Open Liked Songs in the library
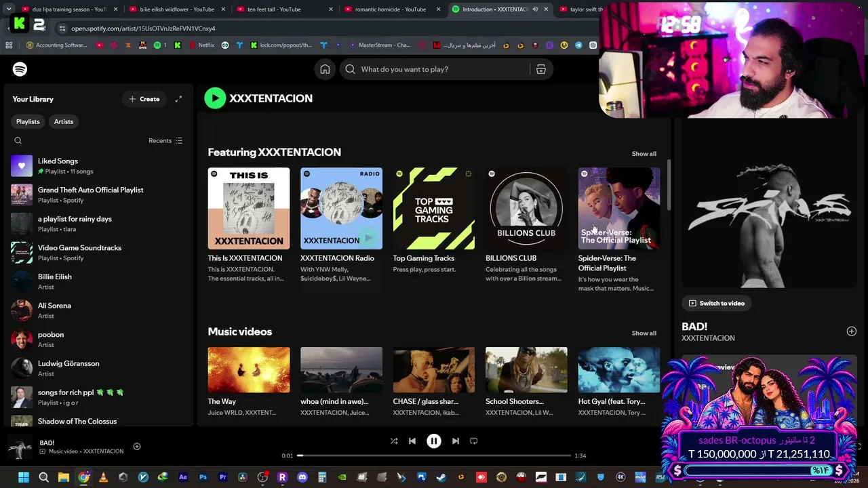The height and width of the screenshot is (488, 868). coord(98,166)
